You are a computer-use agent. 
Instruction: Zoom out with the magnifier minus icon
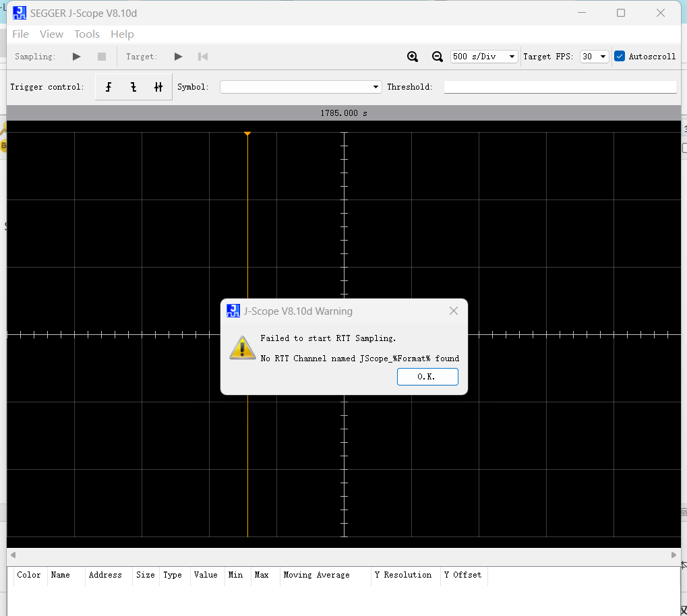coord(438,57)
